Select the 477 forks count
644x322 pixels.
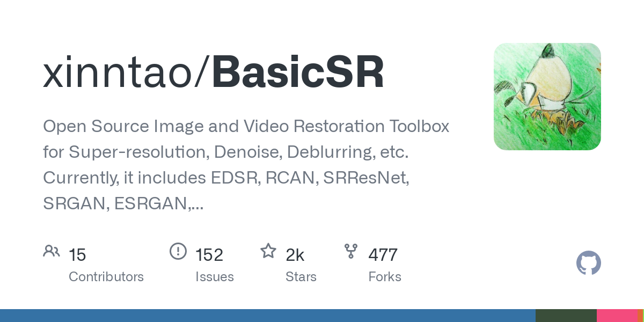tap(383, 255)
